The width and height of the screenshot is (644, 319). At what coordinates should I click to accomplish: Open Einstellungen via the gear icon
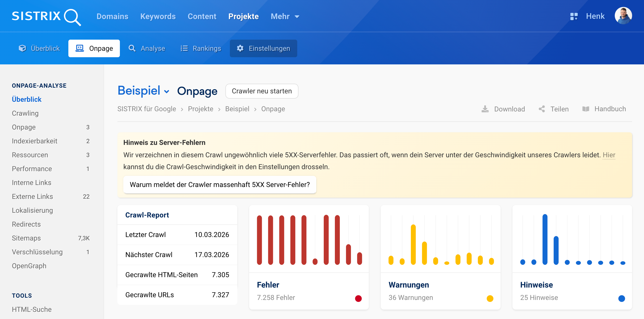tap(240, 48)
